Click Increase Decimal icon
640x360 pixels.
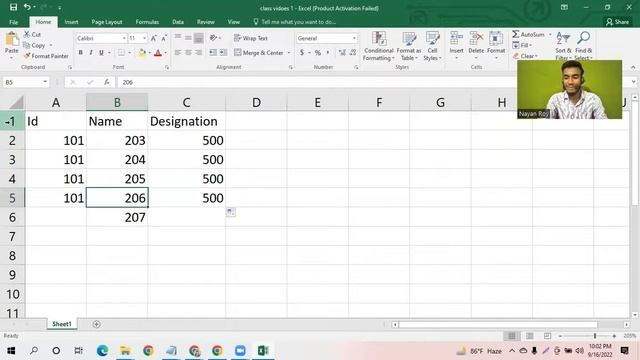point(342,53)
